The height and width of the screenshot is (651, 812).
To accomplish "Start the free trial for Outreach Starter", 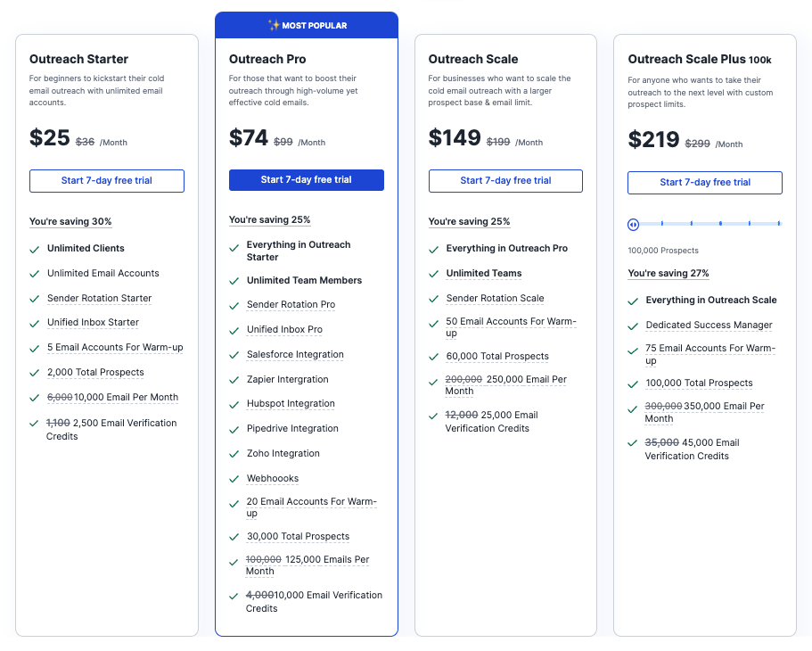I will point(107,181).
